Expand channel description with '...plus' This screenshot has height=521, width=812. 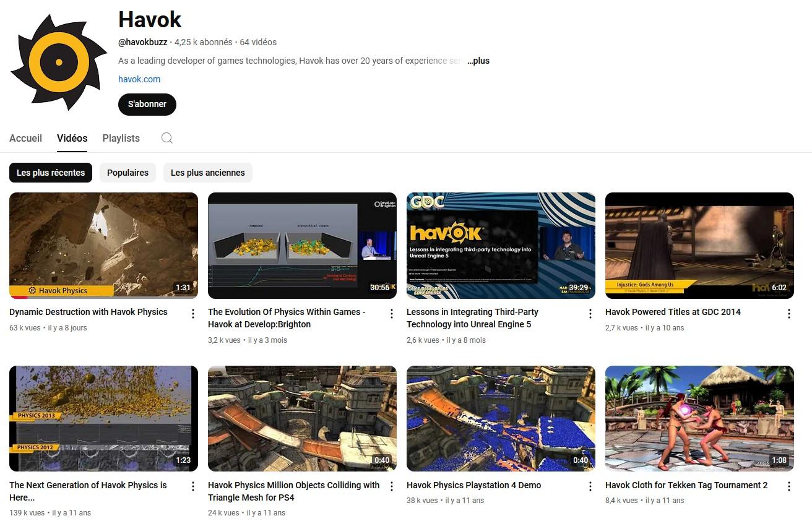tap(478, 61)
